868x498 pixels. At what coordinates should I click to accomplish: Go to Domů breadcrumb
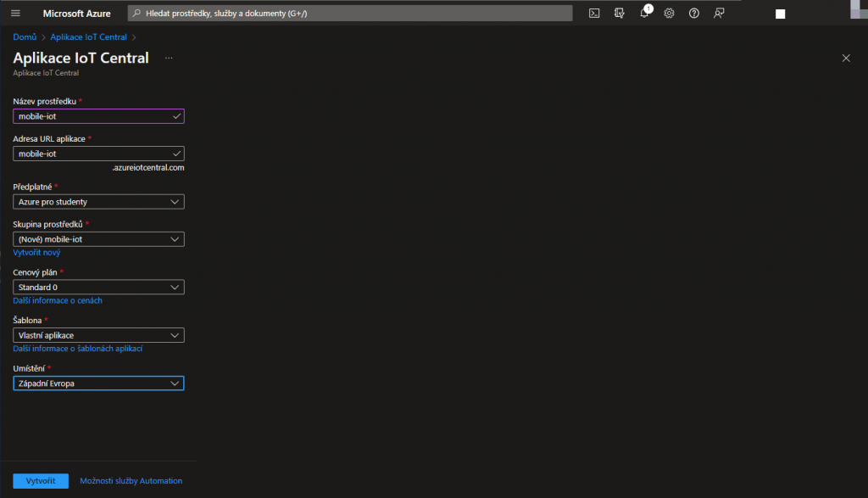[25, 37]
